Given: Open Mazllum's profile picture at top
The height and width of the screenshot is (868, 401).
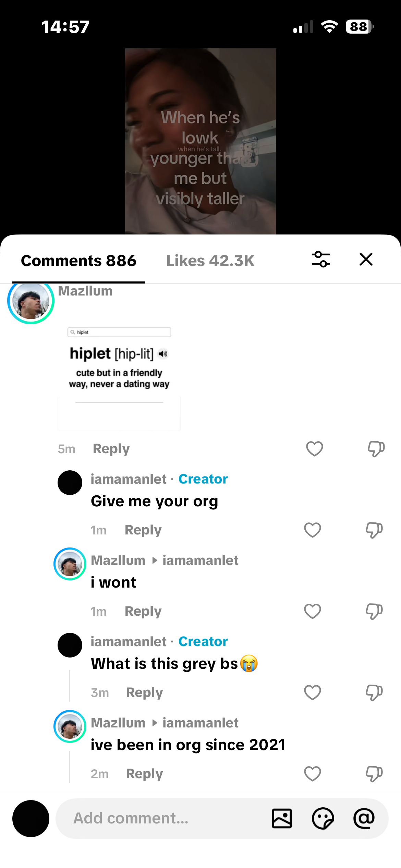Looking at the screenshot, I should 31,301.
